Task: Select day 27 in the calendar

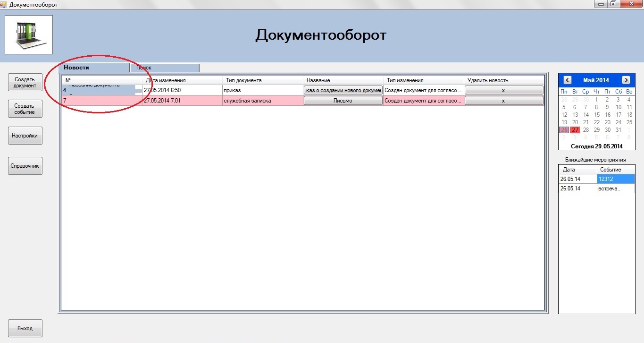Action: click(575, 130)
